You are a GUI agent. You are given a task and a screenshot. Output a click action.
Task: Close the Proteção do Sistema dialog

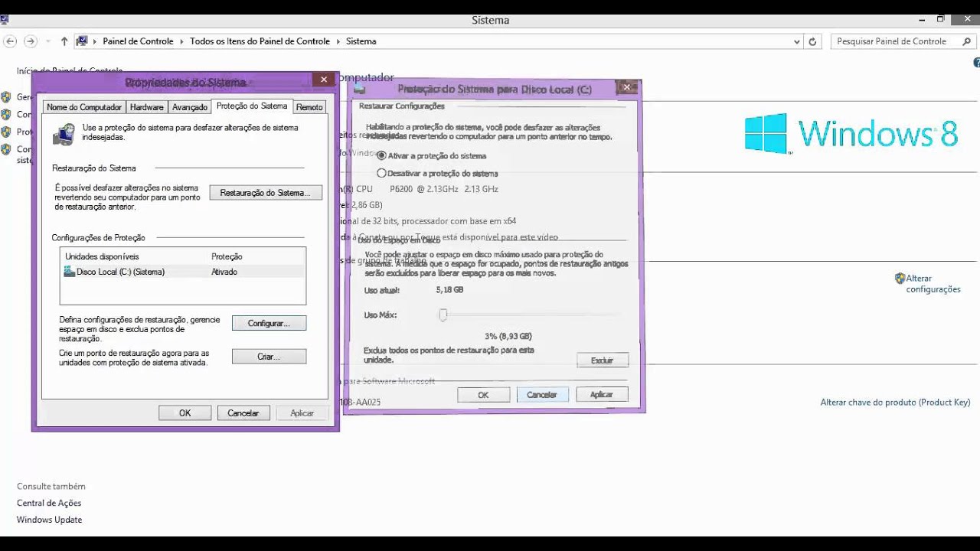click(x=626, y=87)
